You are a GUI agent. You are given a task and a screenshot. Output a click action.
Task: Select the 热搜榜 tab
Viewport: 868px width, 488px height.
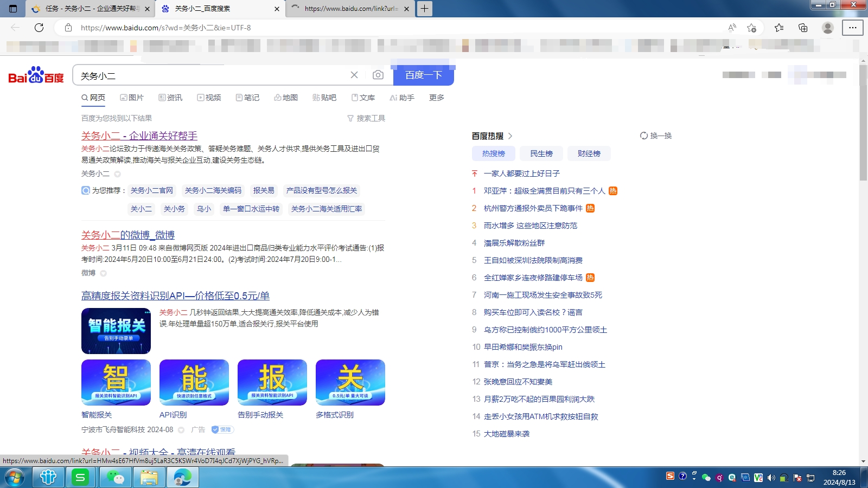click(x=494, y=153)
